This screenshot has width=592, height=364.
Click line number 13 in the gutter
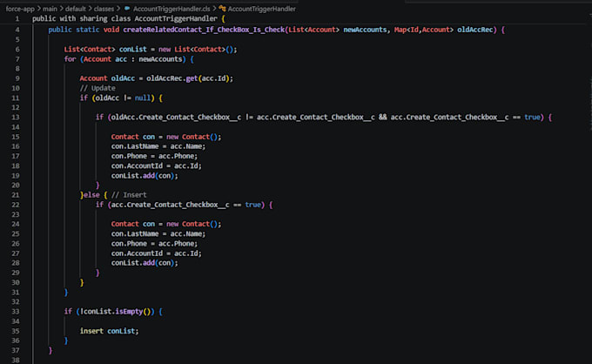16,117
